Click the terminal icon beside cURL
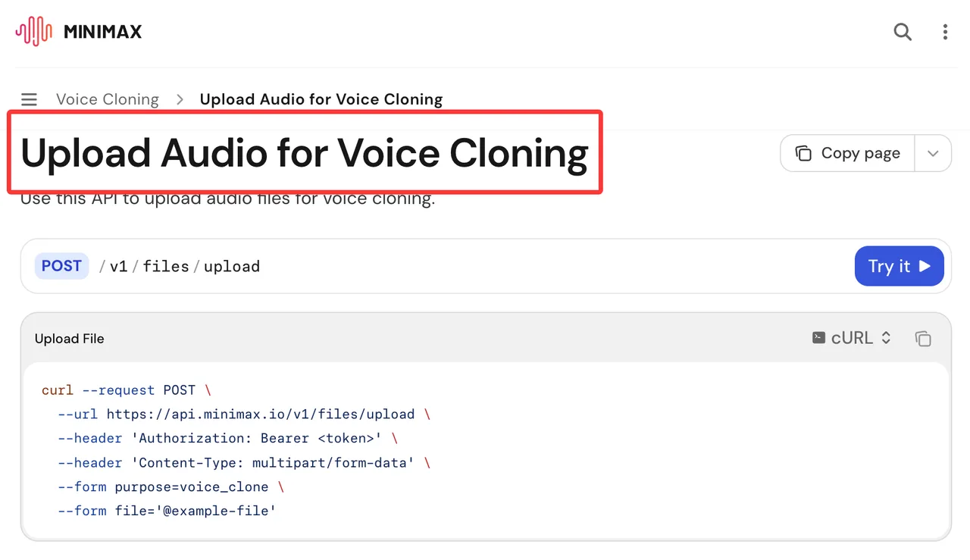 [818, 338]
